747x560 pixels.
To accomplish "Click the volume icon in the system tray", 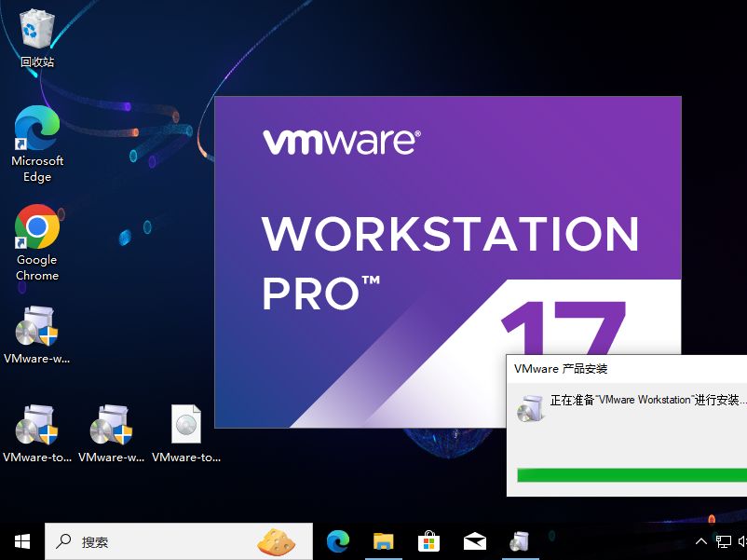I will click(742, 541).
